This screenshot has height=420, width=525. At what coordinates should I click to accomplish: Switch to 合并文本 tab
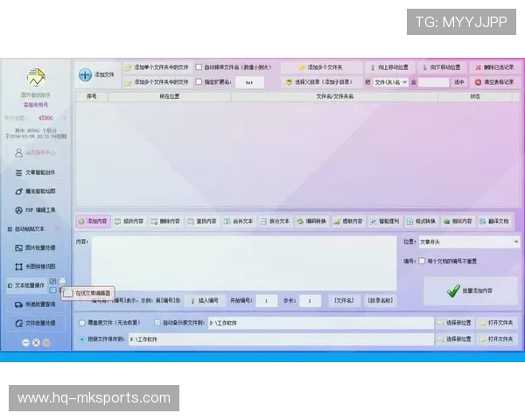(239, 221)
